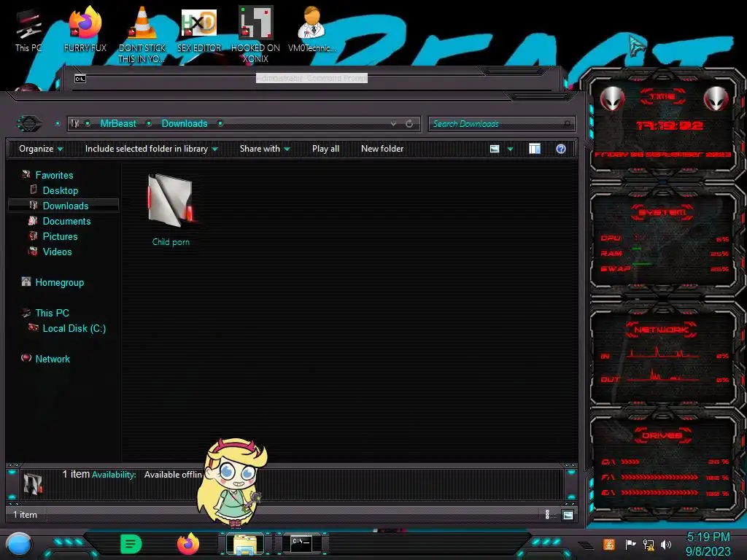Open Pictures in the navigation pane
This screenshot has width=747, height=560.
[60, 236]
